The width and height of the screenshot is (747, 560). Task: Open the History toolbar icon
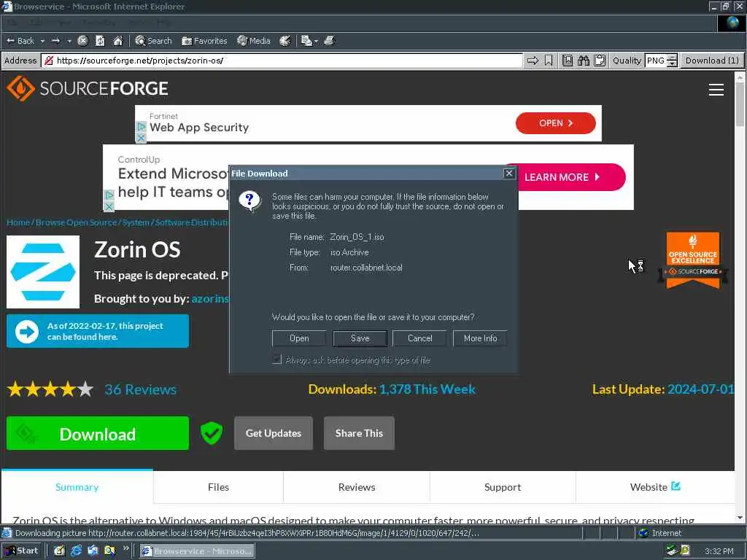[x=285, y=41]
